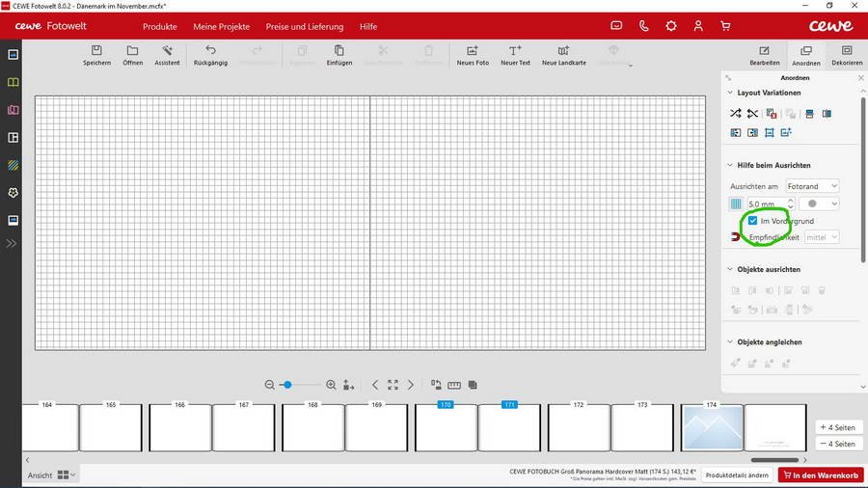The height and width of the screenshot is (488, 868).
Task: Select the page 174 thumbnail
Action: (712, 427)
